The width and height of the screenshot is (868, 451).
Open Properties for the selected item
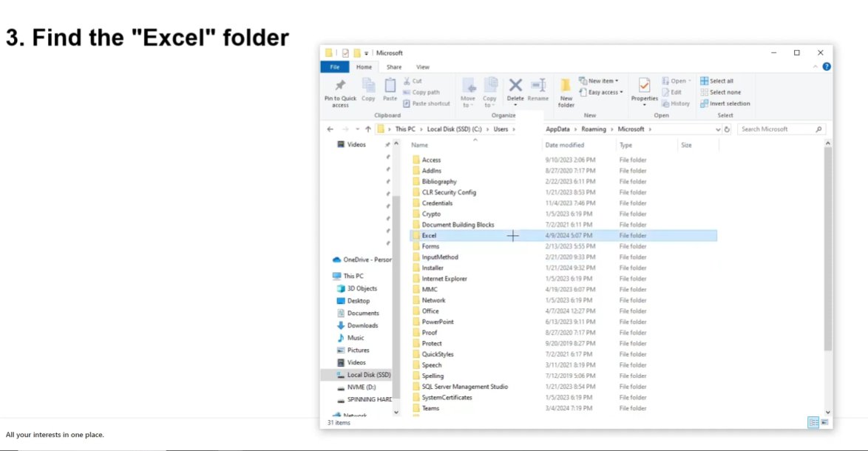coord(644,92)
